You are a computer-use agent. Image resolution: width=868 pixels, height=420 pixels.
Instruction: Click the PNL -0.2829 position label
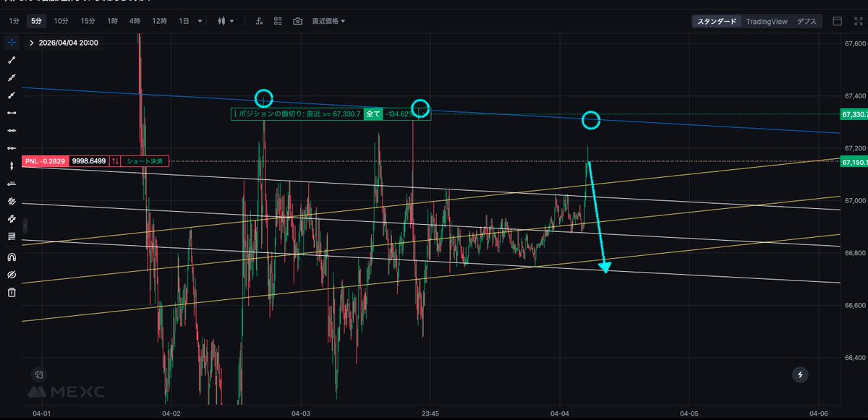(46, 161)
